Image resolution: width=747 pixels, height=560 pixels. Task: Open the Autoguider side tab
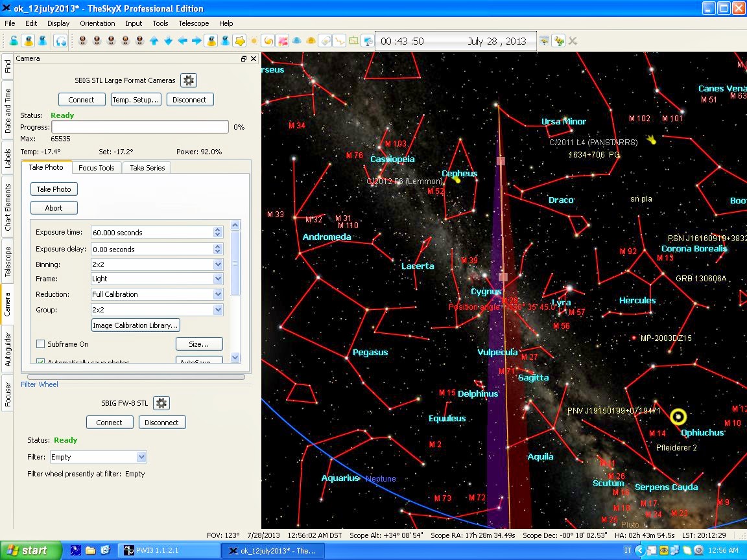8,350
